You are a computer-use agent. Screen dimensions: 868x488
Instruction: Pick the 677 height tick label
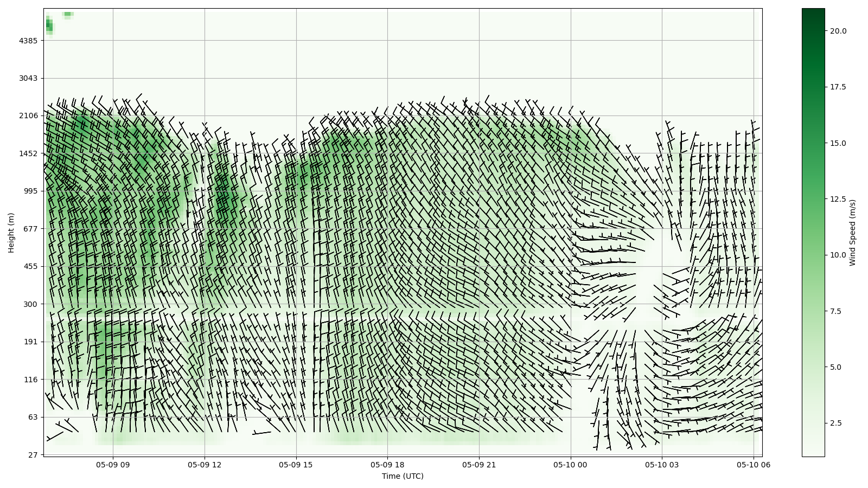click(30, 228)
